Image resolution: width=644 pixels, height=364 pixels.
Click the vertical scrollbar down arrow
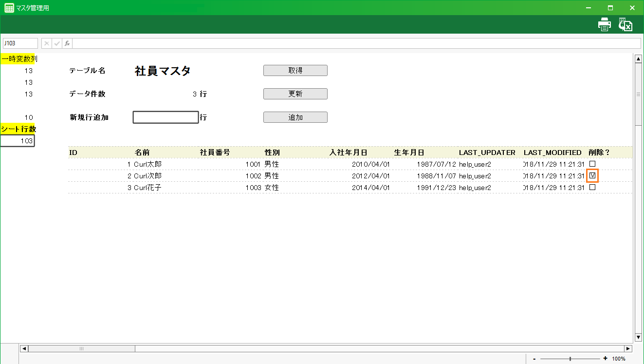point(639,337)
